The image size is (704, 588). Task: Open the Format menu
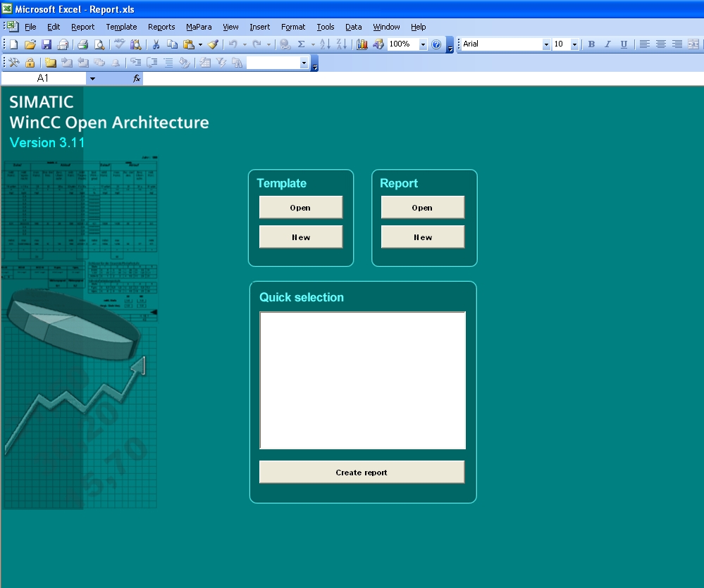[292, 27]
